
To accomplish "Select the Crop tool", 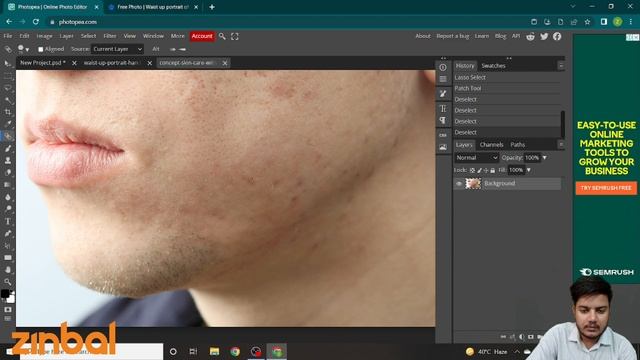I will click(x=7, y=112).
